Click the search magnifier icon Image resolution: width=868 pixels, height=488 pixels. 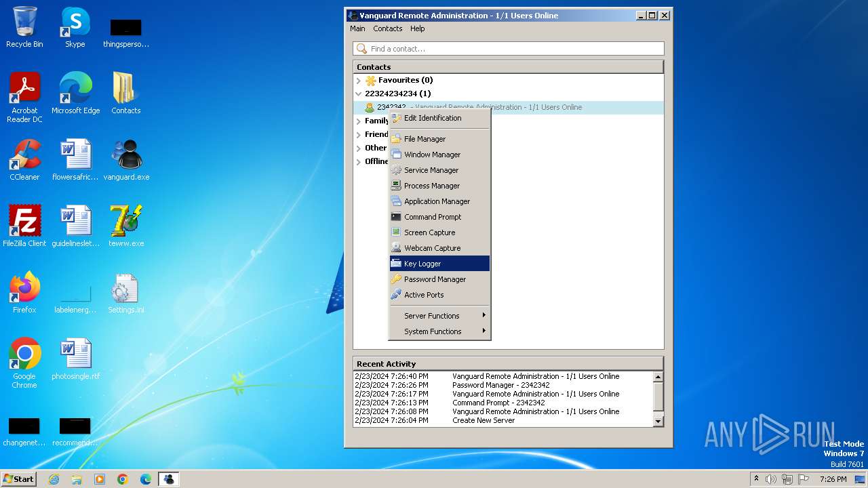tap(362, 49)
